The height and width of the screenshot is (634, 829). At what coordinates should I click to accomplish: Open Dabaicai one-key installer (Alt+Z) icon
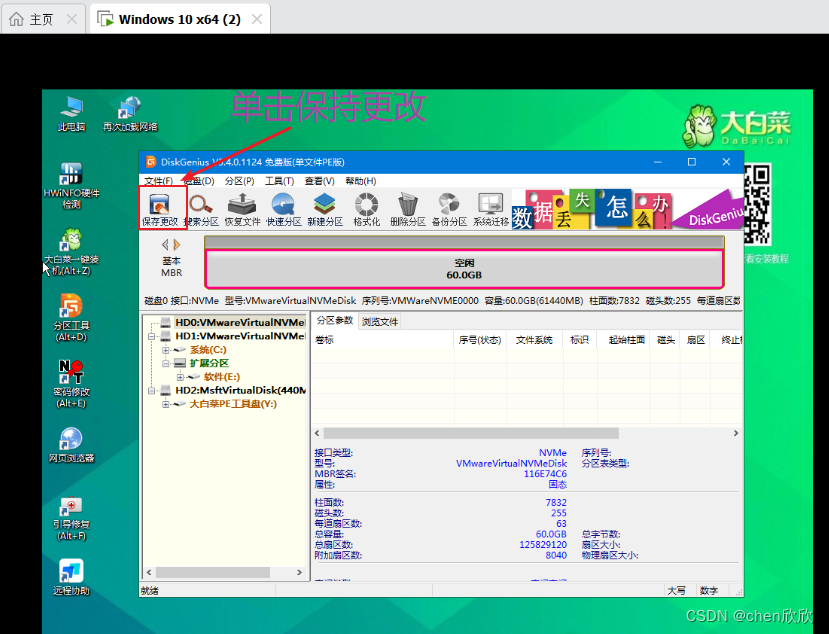(71, 252)
